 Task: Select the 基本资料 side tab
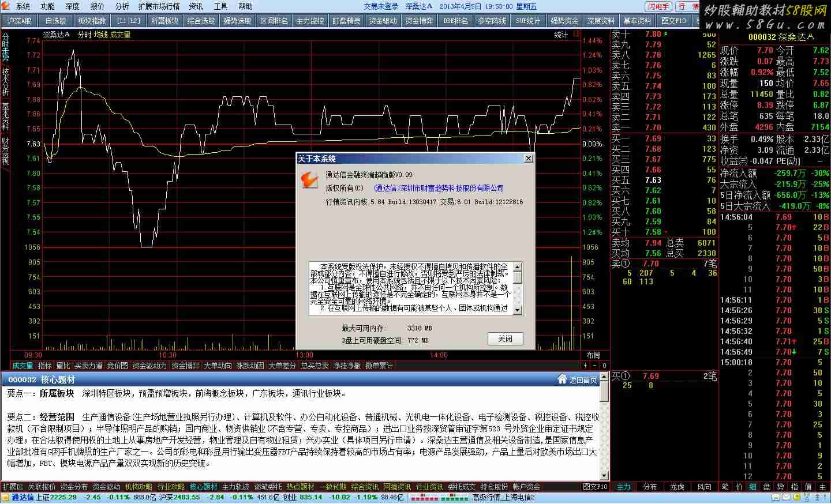pos(5,116)
